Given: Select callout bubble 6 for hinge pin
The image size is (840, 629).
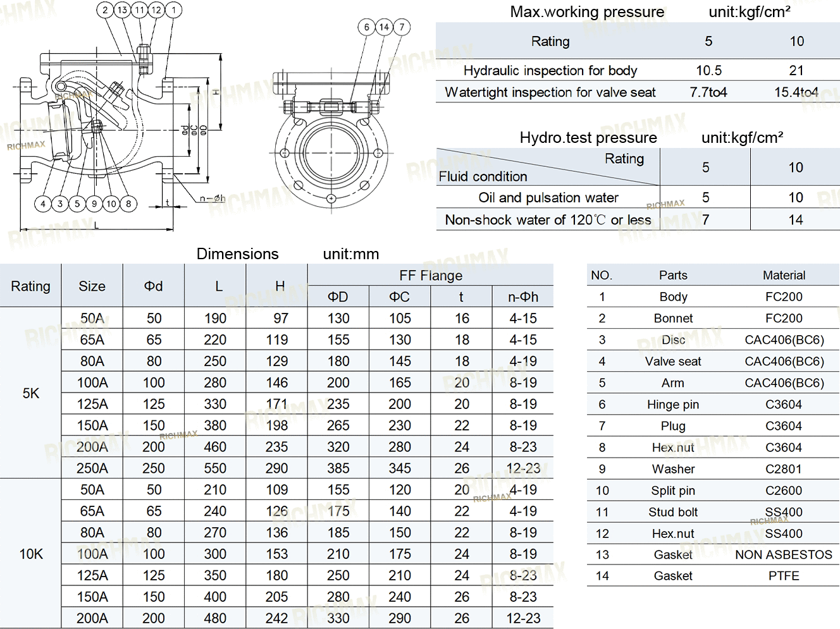Looking at the screenshot, I should click(366, 27).
